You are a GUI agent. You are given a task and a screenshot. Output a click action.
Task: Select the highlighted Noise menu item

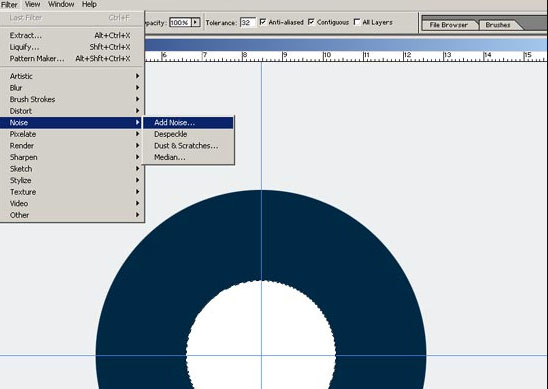(x=71, y=122)
